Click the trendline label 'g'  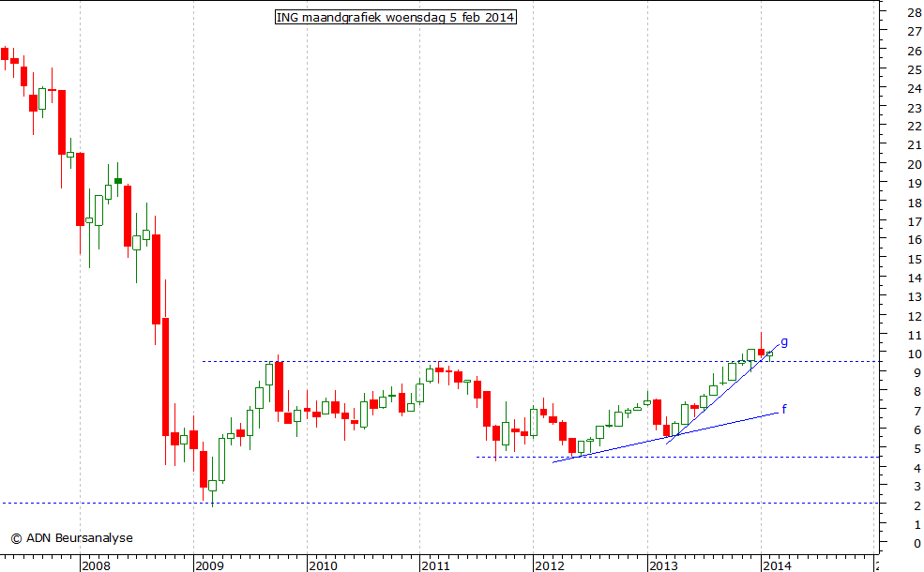784,341
